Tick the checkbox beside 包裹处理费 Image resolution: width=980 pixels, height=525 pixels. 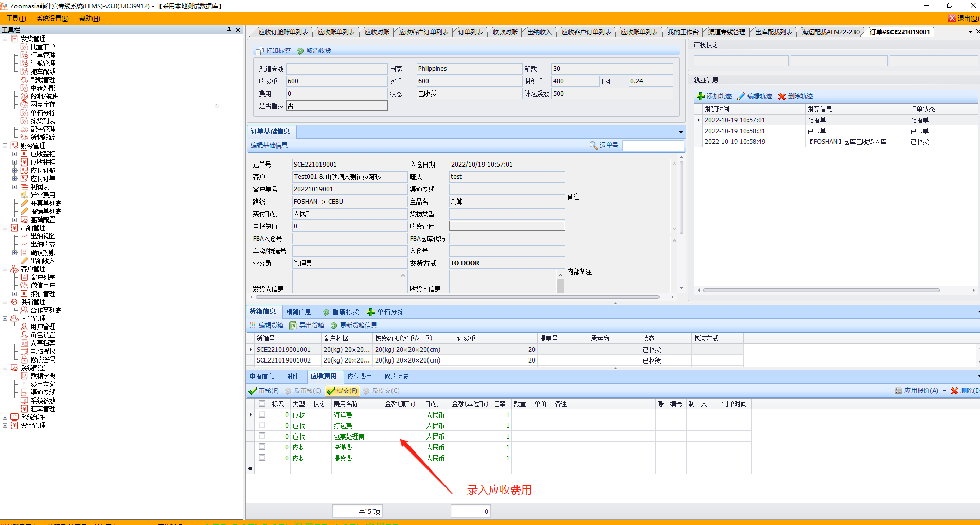click(262, 436)
